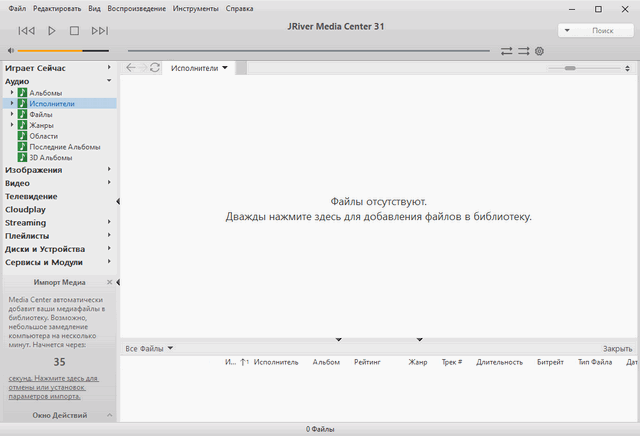Open the Инструменты menu
This screenshot has width=640, height=436.
[x=193, y=8]
